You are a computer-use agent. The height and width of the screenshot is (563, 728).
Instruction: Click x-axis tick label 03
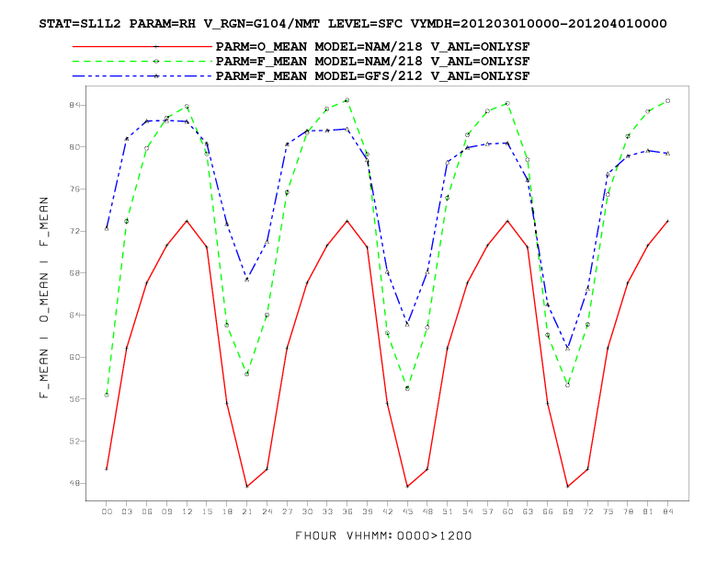pyautogui.click(x=127, y=511)
